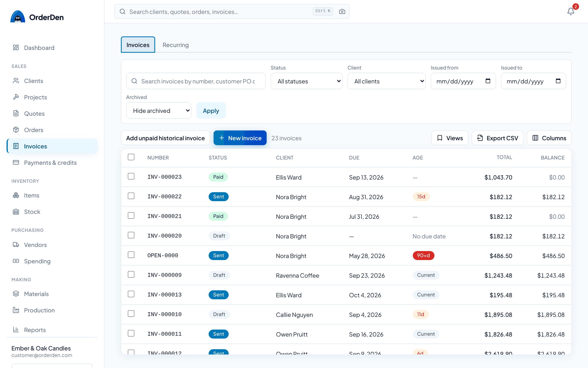
Task: Click Add unpaid historical invoice
Action: point(165,138)
